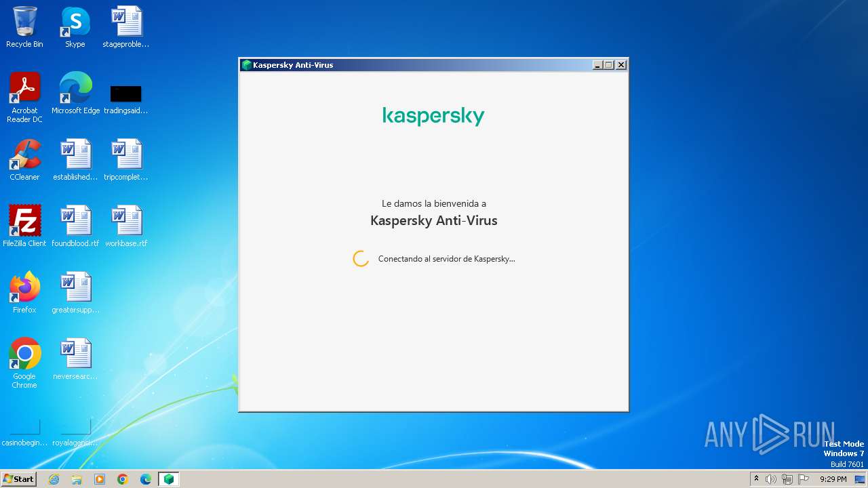Select the casinobegin... desktop file
The image size is (868, 488).
click(24, 432)
